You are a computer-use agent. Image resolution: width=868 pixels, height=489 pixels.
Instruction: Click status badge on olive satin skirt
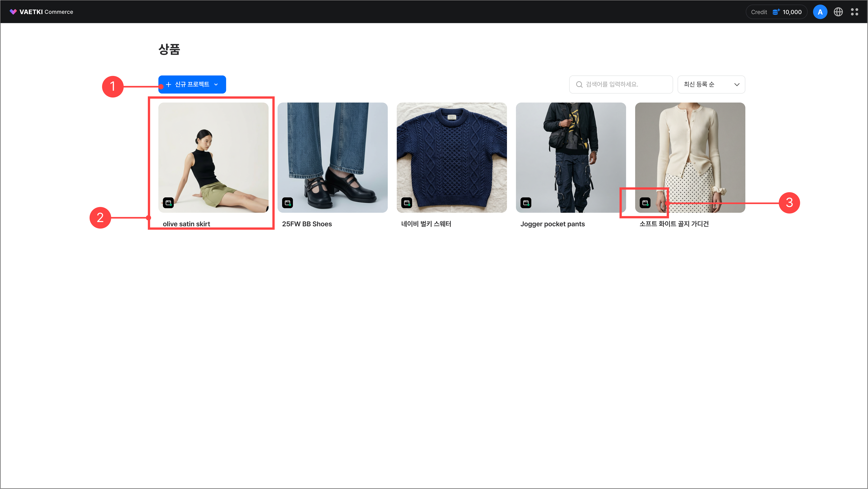[x=168, y=203]
